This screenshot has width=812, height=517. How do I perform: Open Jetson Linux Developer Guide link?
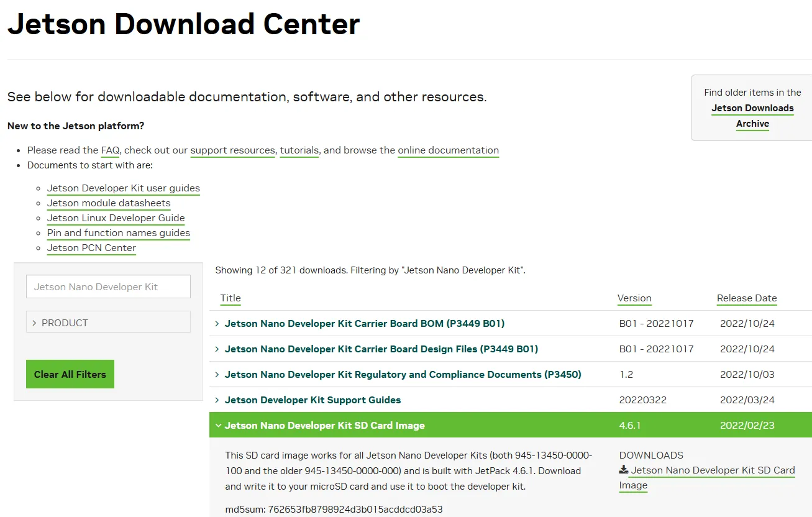pos(116,218)
